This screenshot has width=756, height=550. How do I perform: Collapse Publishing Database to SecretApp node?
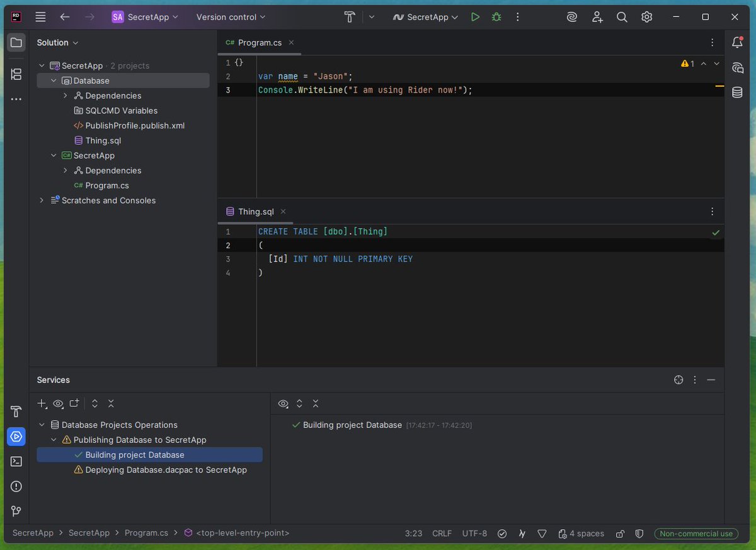(x=54, y=440)
